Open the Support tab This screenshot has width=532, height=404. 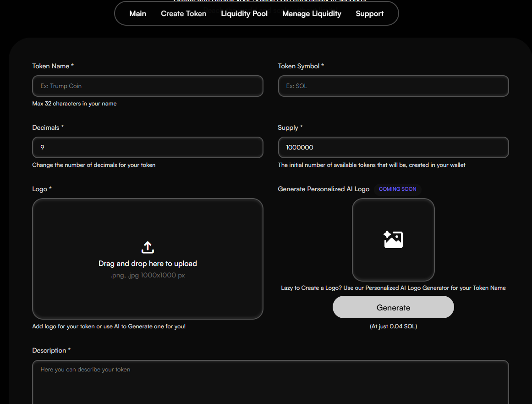369,14
